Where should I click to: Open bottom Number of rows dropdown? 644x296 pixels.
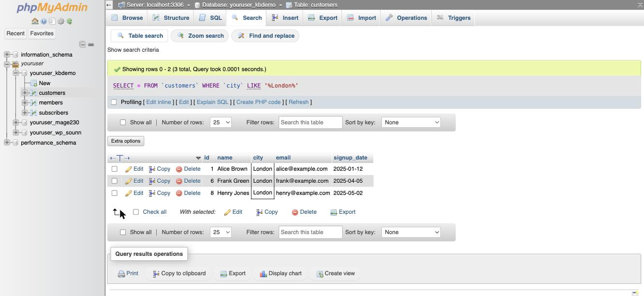[x=220, y=232]
